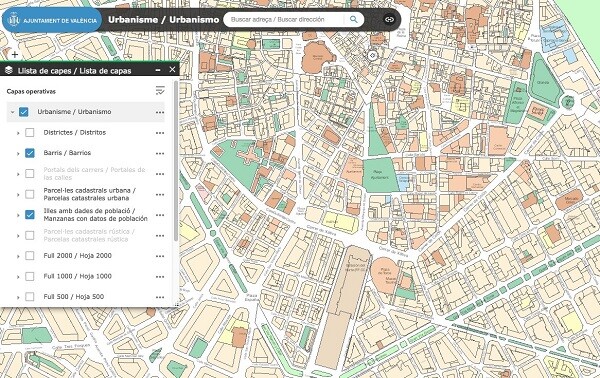Uncheck the Urbanisme / Urbanismo layer group
The width and height of the screenshot is (600, 378).
pyautogui.click(x=24, y=112)
